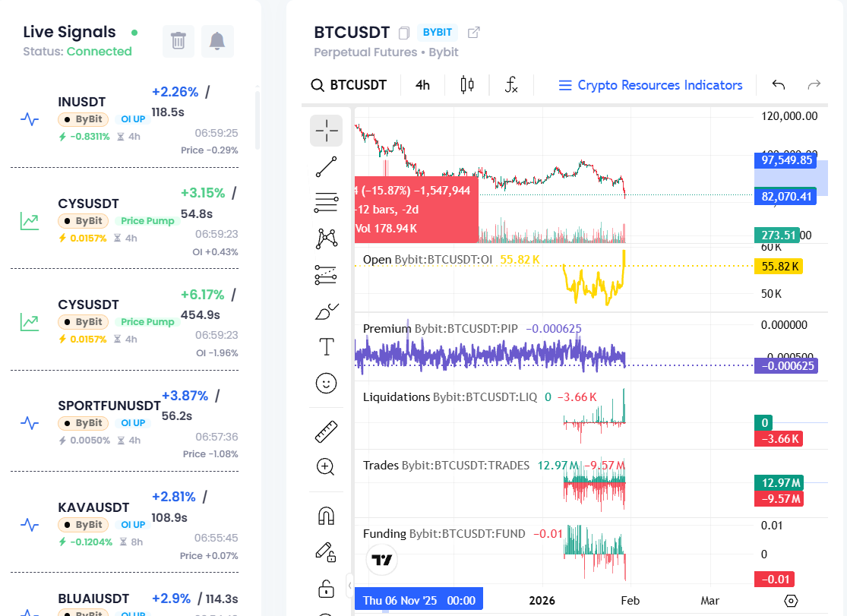Open the KAVAUSDT signal
This screenshot has height=616, width=847.
[x=125, y=526]
